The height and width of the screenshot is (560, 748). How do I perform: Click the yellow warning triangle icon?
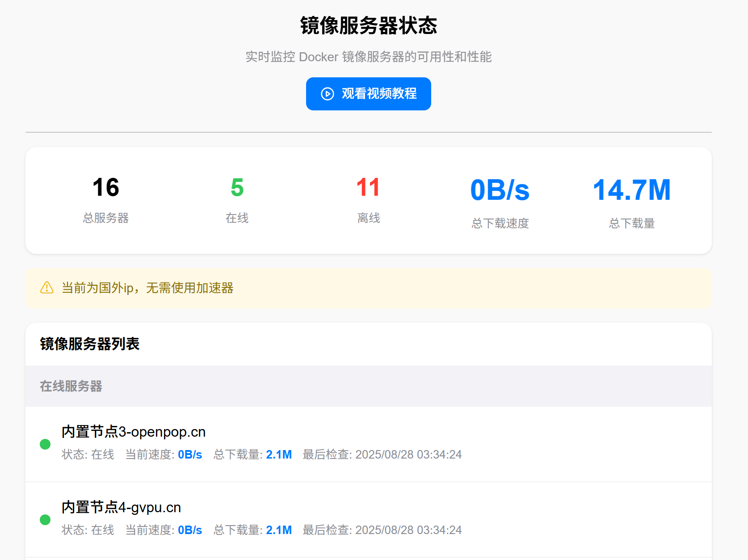[x=47, y=288]
